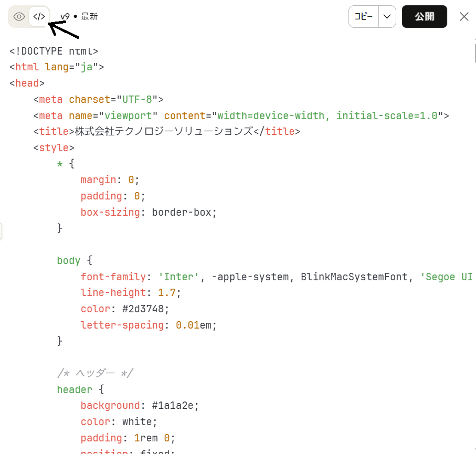Click the <!DOCTYPE html> line
The height and width of the screenshot is (454, 476).
[x=54, y=51]
